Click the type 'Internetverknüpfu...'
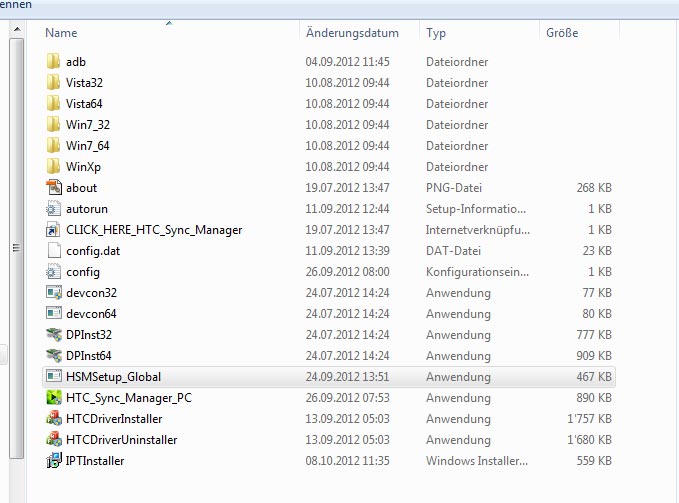This screenshot has height=503, width=679. [x=478, y=230]
